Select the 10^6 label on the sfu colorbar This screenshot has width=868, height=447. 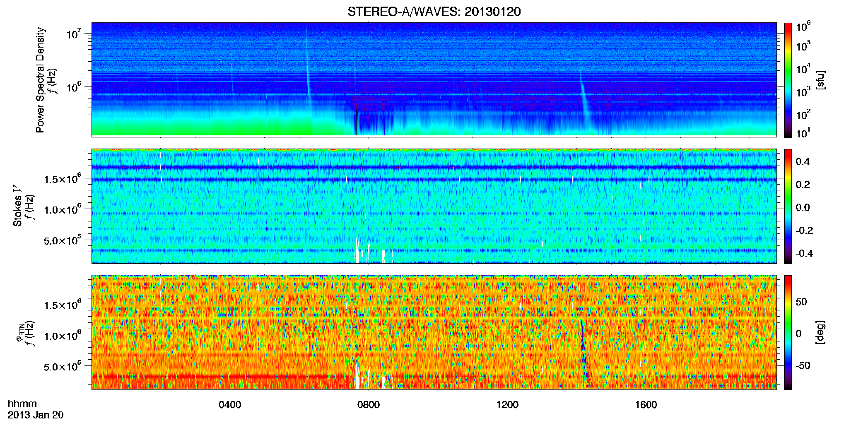(803, 26)
